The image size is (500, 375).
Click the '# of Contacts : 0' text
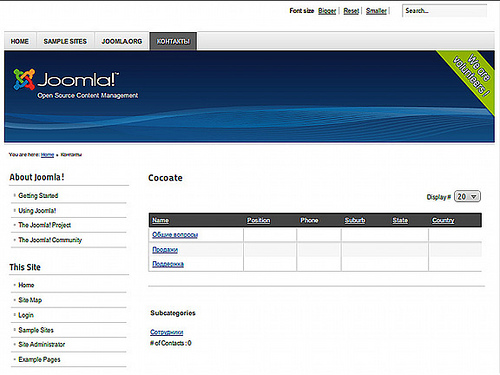coord(171,343)
